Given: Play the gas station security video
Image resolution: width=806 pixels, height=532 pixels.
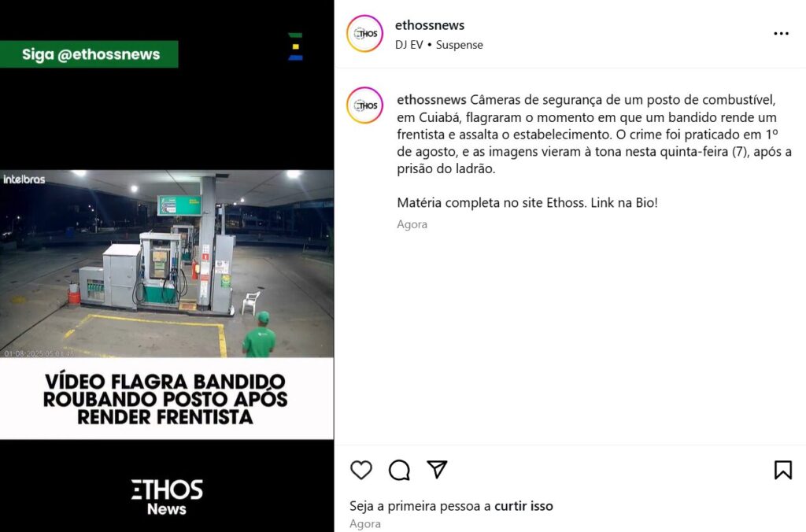Looking at the screenshot, I should 167,264.
